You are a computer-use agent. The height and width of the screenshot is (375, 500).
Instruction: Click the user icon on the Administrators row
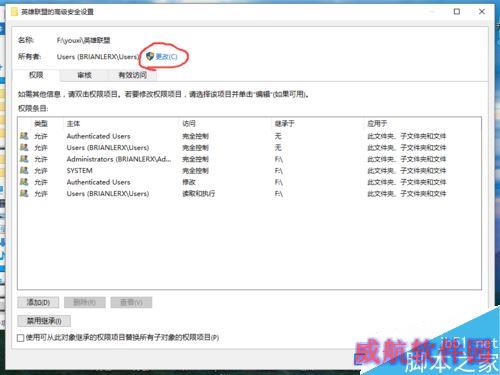pos(24,159)
